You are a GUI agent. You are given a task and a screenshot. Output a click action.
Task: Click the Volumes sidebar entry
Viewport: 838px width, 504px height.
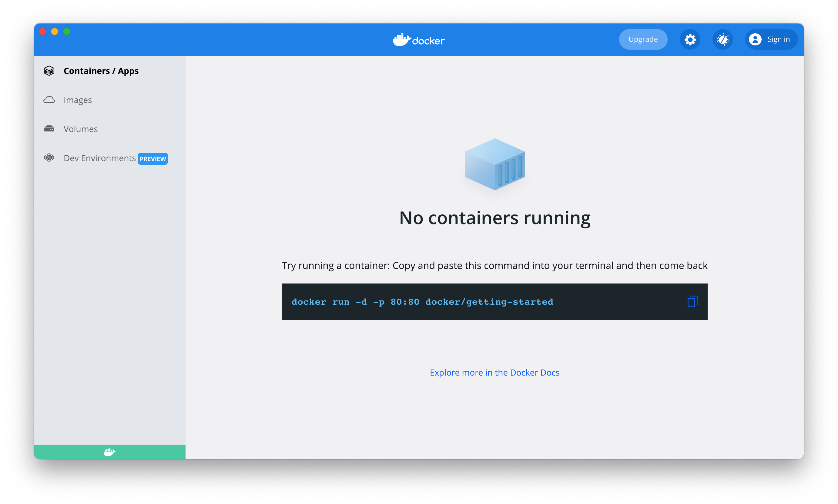(80, 129)
